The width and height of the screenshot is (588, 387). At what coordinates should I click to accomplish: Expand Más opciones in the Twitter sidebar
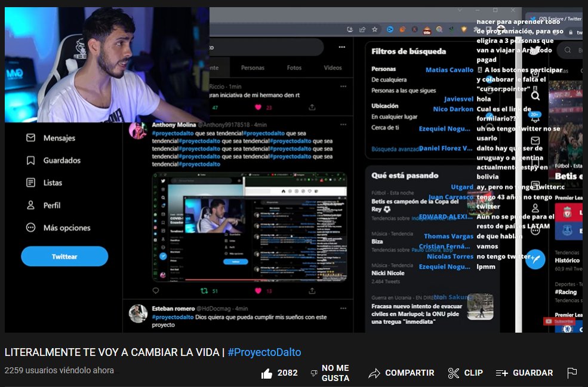pos(67,228)
